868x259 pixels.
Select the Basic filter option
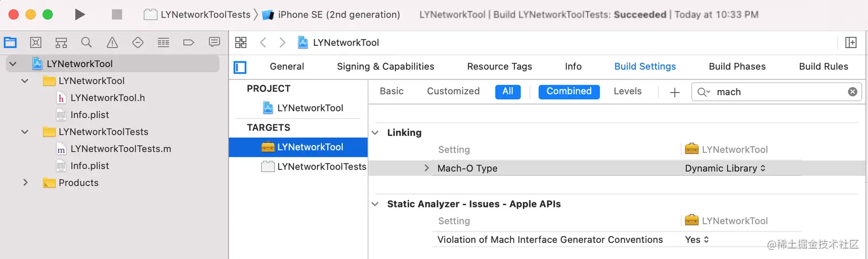[x=392, y=91]
